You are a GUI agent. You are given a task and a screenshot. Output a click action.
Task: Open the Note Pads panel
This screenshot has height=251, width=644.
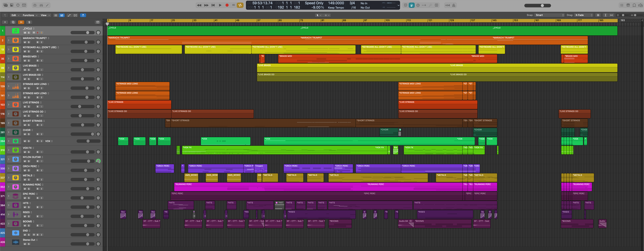[x=628, y=5]
